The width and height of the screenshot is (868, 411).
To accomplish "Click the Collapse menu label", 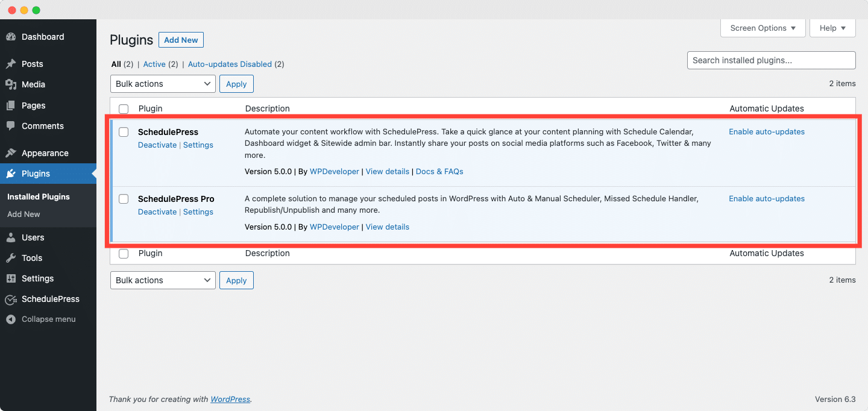I will pyautogui.click(x=49, y=319).
